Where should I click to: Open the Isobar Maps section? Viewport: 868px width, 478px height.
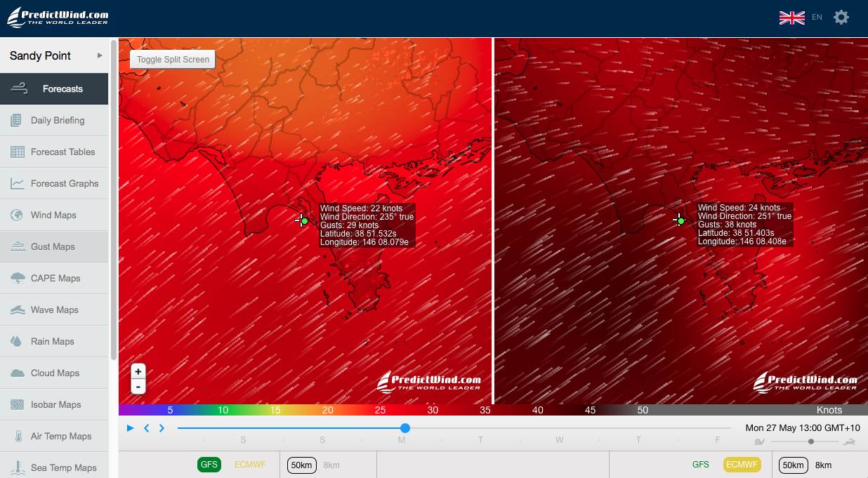click(55, 404)
